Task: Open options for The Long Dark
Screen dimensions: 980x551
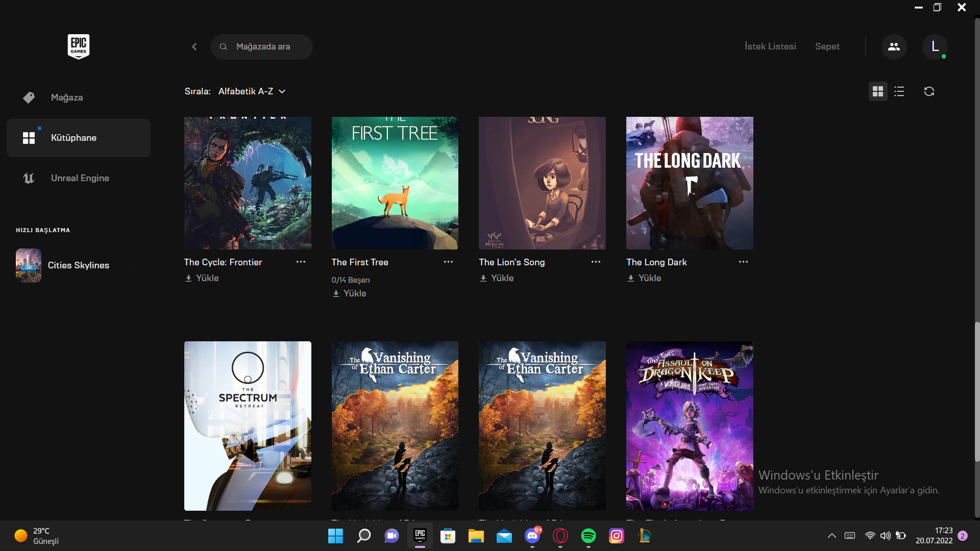Action: pos(743,262)
